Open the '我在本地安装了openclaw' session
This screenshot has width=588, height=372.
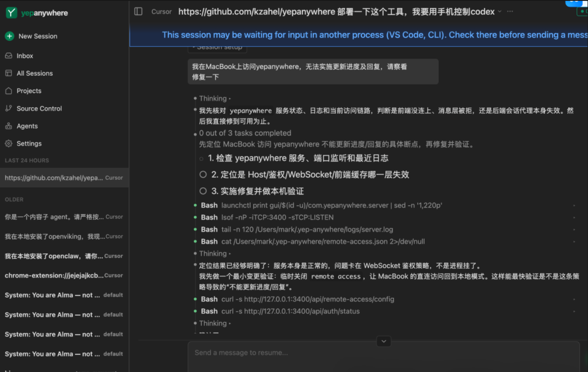coord(64,256)
